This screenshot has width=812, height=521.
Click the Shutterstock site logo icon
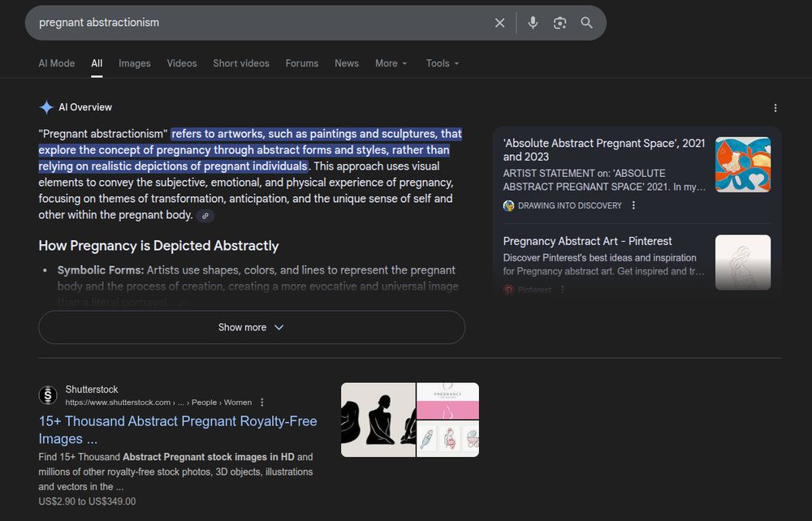point(48,395)
